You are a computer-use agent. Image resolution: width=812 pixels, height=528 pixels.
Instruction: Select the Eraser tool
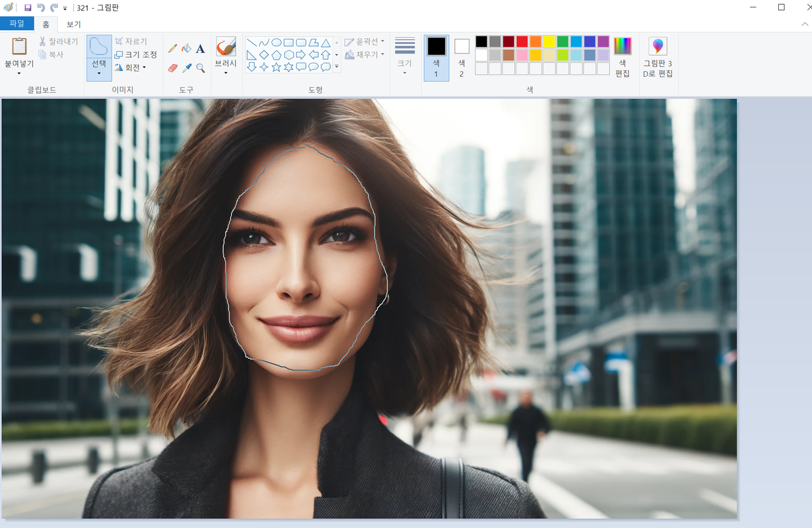173,68
